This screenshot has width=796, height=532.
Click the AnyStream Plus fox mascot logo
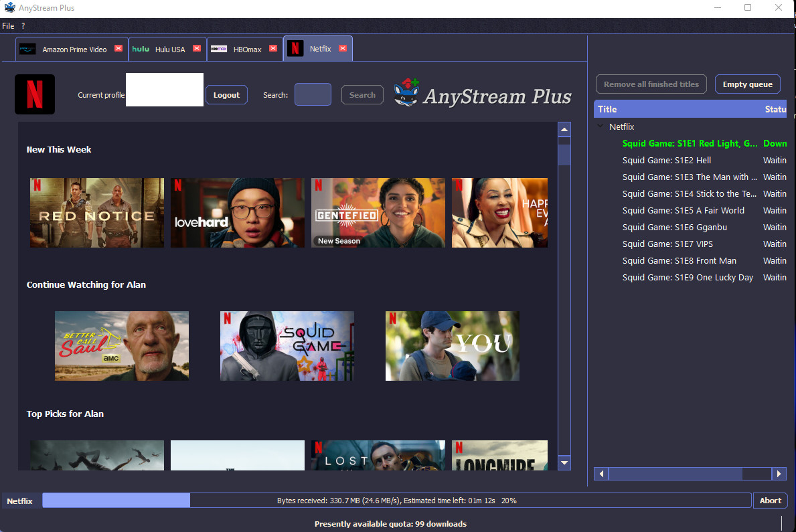[x=406, y=92]
